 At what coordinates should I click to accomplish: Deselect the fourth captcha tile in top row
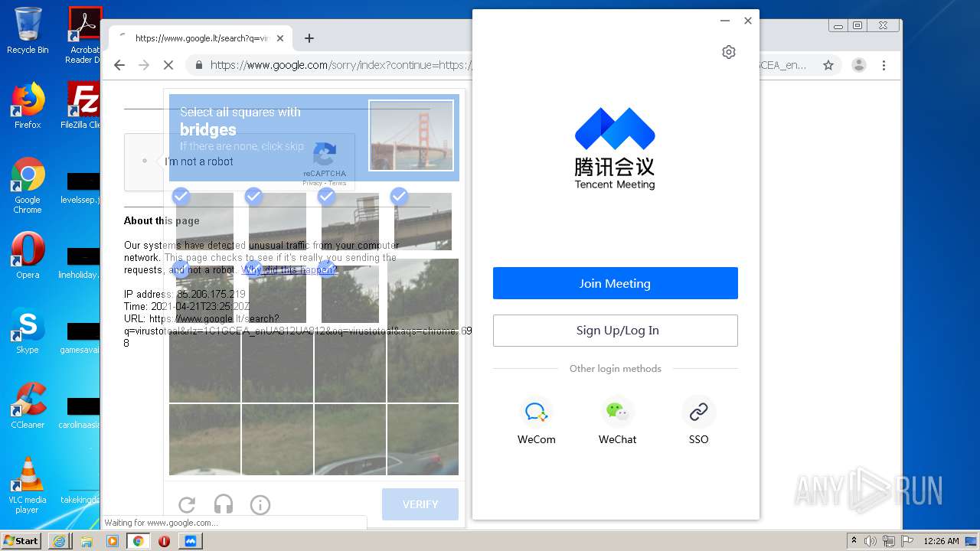423,221
